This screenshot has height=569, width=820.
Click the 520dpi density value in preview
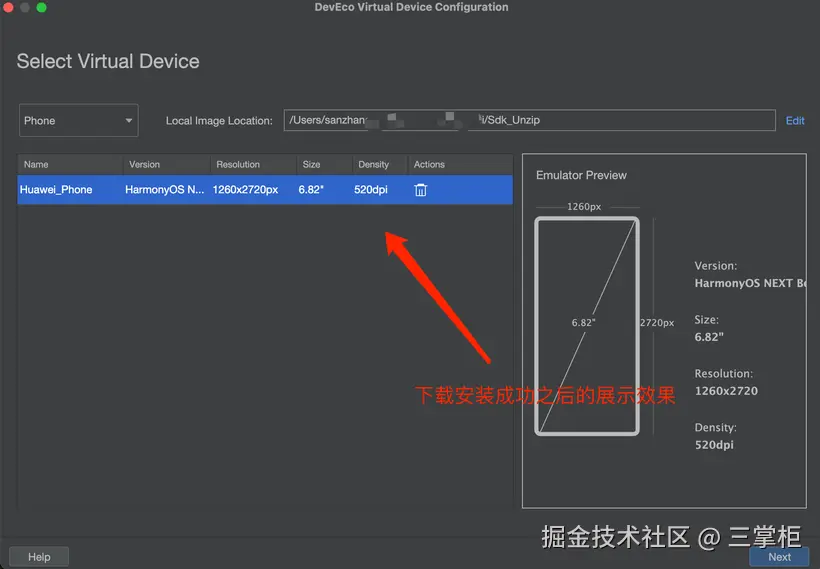(714, 445)
